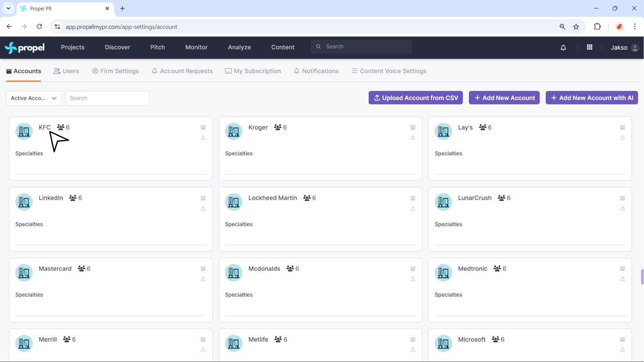
Task: Download the Lockheed Martin account data
Action: (413, 208)
